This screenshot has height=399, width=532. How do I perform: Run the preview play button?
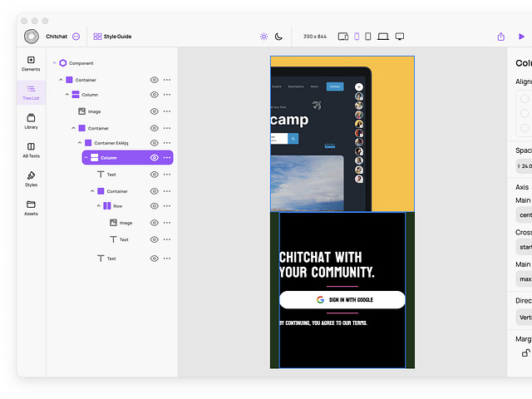click(x=521, y=37)
